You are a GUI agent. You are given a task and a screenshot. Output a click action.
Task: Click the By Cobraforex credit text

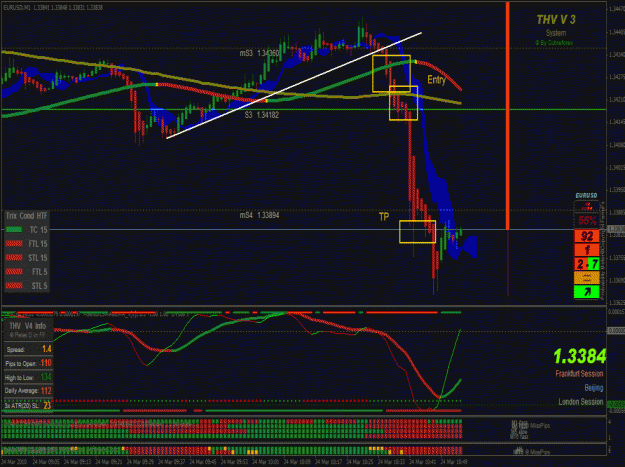click(554, 42)
